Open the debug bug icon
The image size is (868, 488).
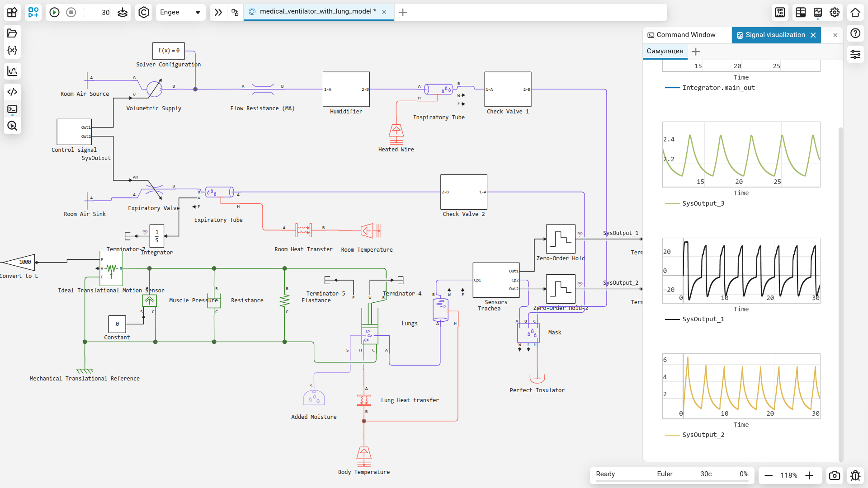855,475
